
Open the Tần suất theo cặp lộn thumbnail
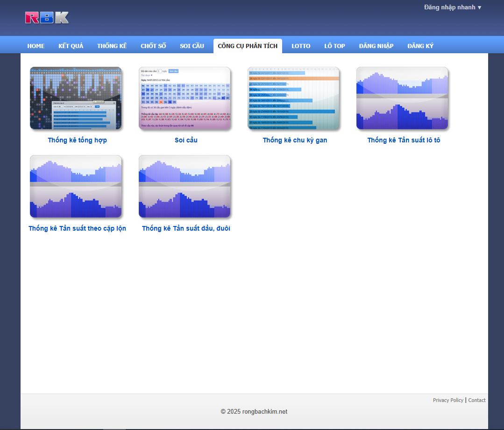[76, 186]
